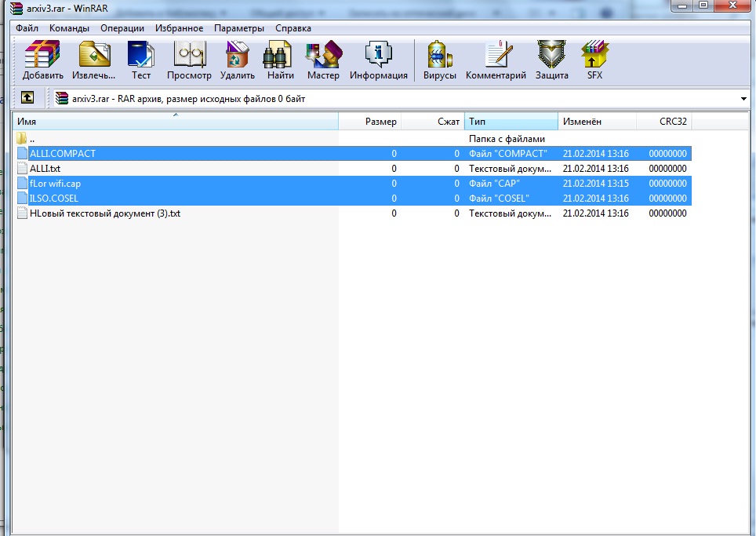The image size is (756, 536).
Task: Click the '..' parent folder name
Action: 32,139
